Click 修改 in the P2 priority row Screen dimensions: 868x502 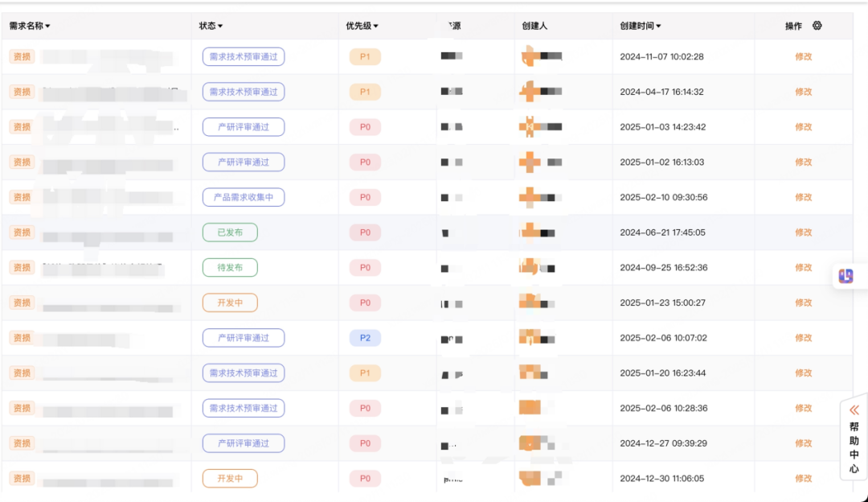803,338
